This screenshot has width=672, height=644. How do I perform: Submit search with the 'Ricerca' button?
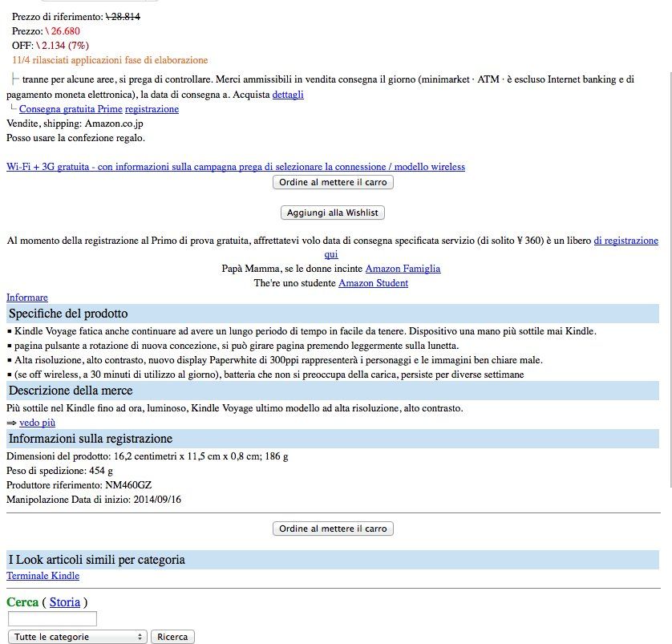pos(172,637)
